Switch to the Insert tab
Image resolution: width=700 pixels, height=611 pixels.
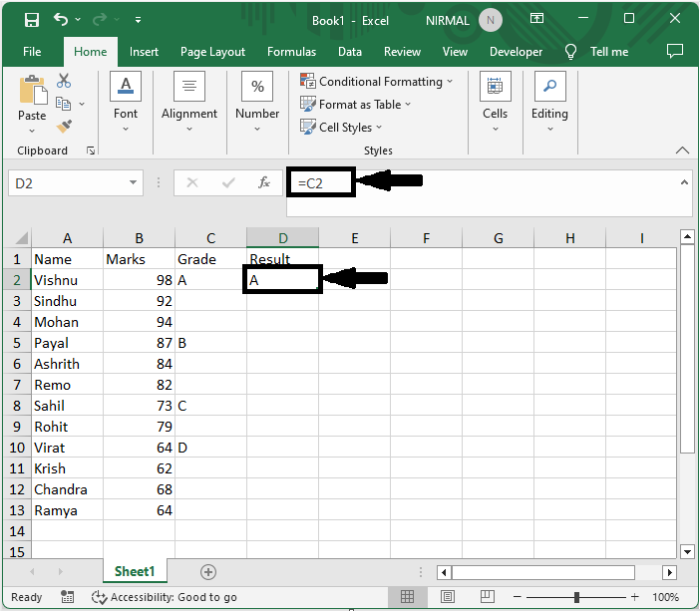[x=144, y=52]
